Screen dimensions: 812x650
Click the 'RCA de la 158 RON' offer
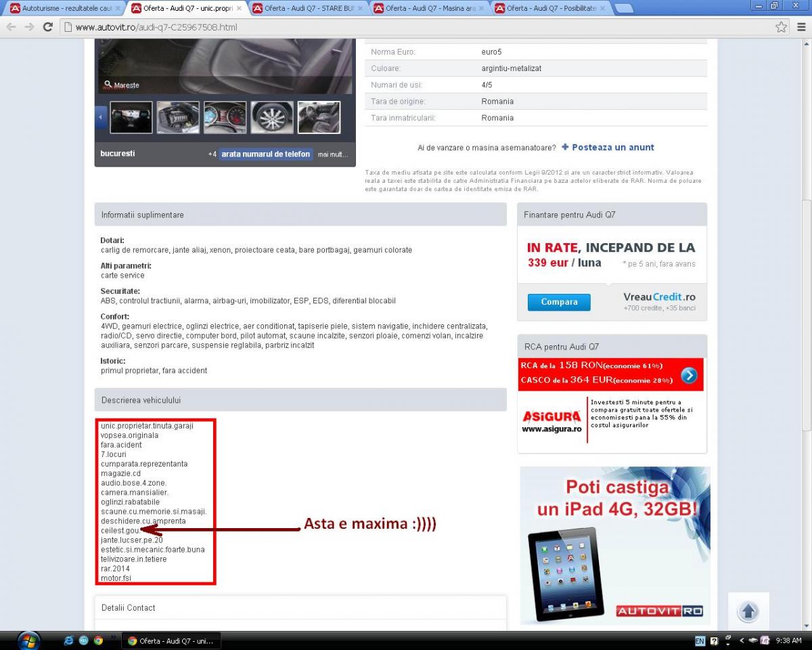591,366
